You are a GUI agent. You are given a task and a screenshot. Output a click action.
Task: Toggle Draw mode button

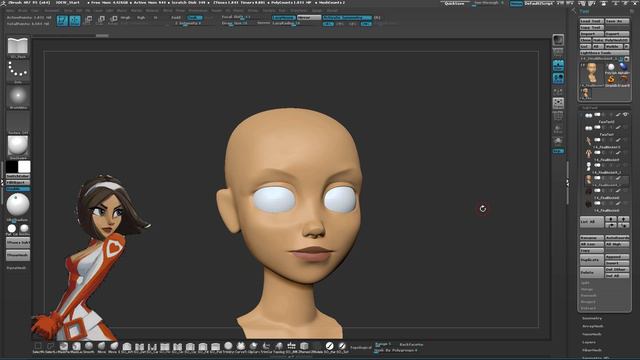point(75,20)
